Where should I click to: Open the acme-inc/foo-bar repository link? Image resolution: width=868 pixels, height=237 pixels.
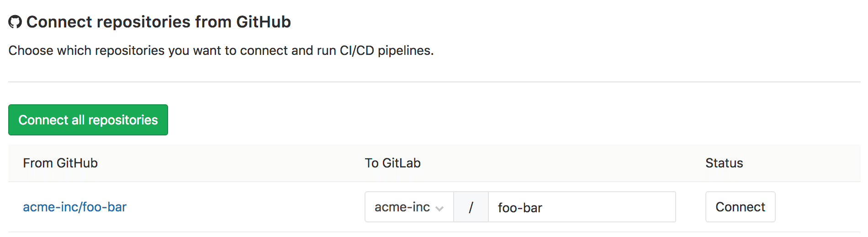tap(74, 207)
